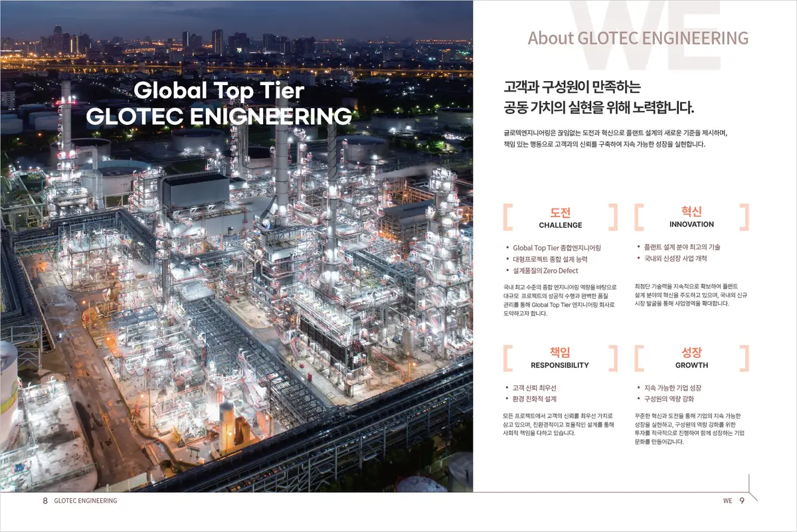Screen dimensions: 797x532
Task: Click the "About GLOTEC ENGINEERING" page heading
Action: (x=638, y=38)
